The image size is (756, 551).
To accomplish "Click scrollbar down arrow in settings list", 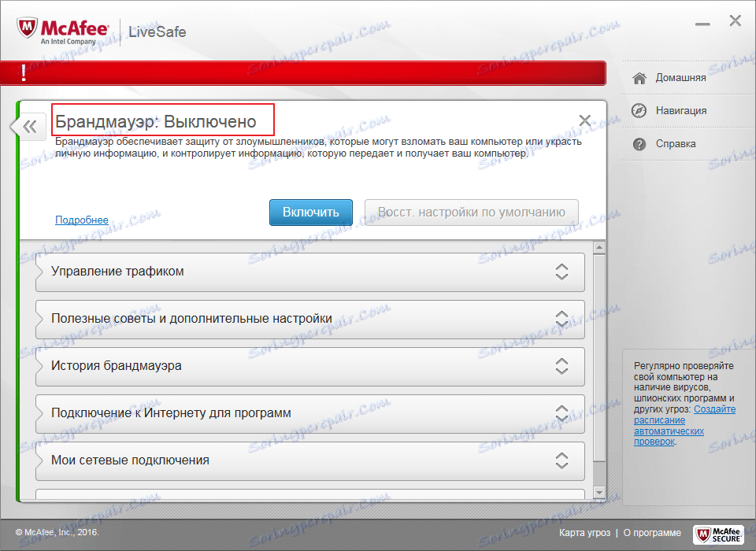I will click(x=599, y=492).
